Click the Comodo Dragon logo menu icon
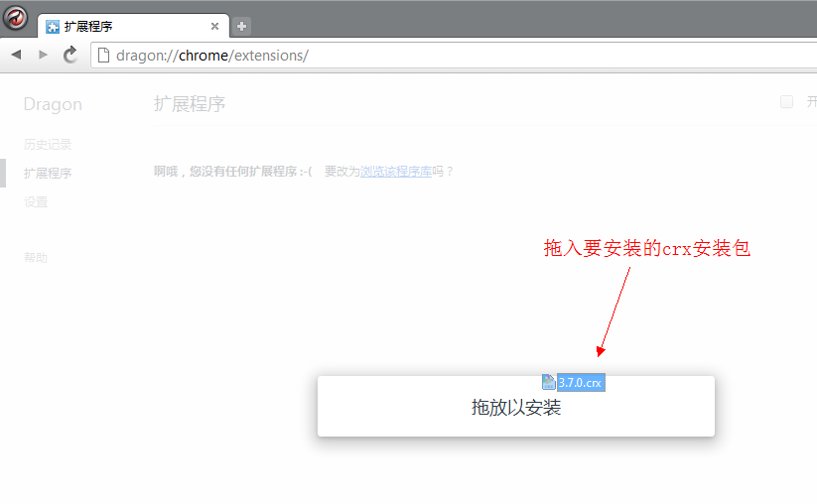 point(16,18)
